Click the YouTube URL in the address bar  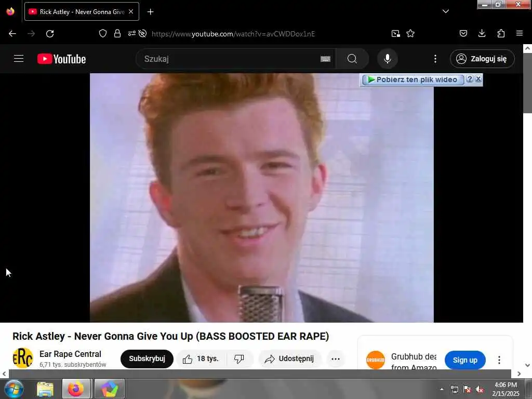point(233,34)
